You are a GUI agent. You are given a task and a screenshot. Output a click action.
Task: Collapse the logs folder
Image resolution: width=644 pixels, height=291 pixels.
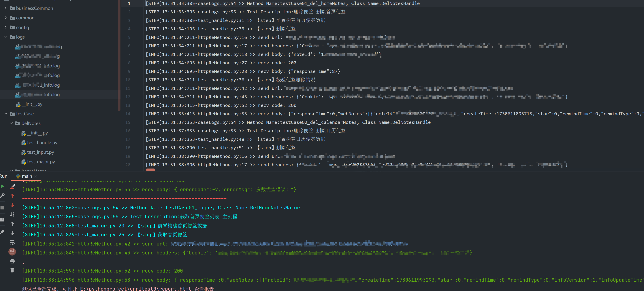click(6, 37)
